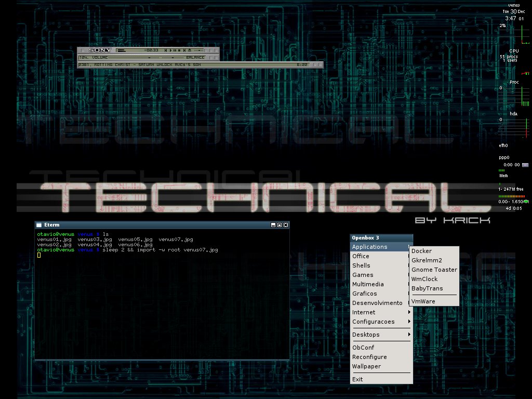Click the 3:47 clock in the monitor
Viewport: 532px width, 399px height.
(510, 18)
